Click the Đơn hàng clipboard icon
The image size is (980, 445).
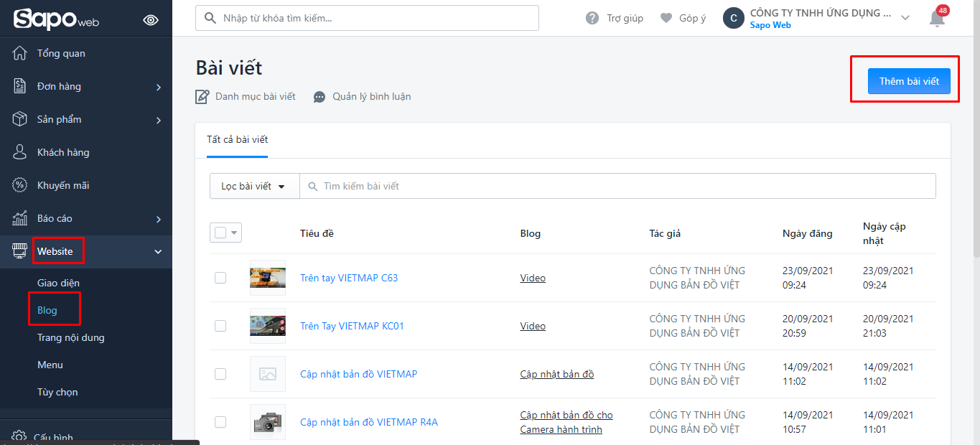coord(20,86)
